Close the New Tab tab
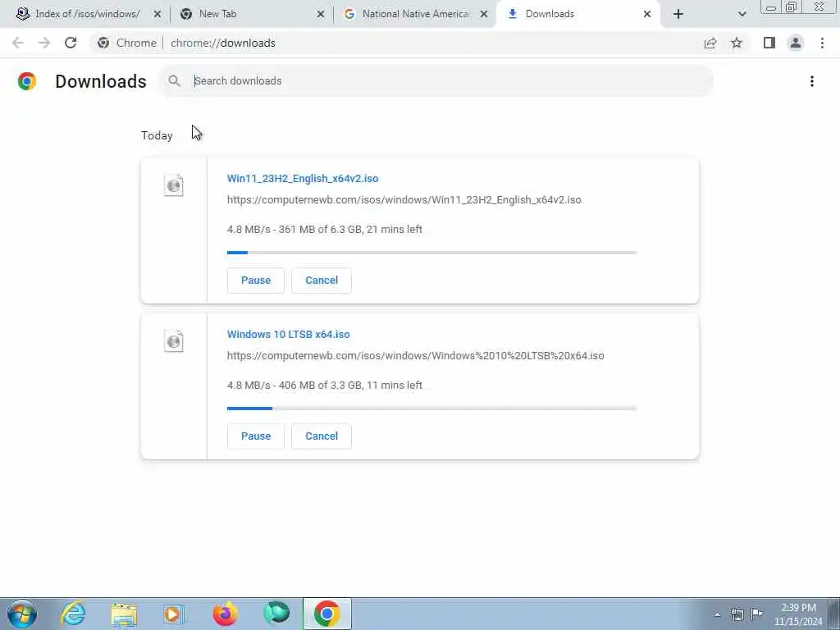Screen dimensions: 840x630 [x=321, y=14]
